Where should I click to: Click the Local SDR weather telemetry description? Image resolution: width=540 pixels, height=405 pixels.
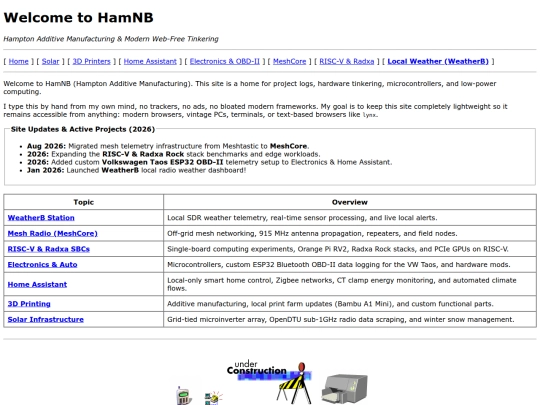click(x=302, y=218)
